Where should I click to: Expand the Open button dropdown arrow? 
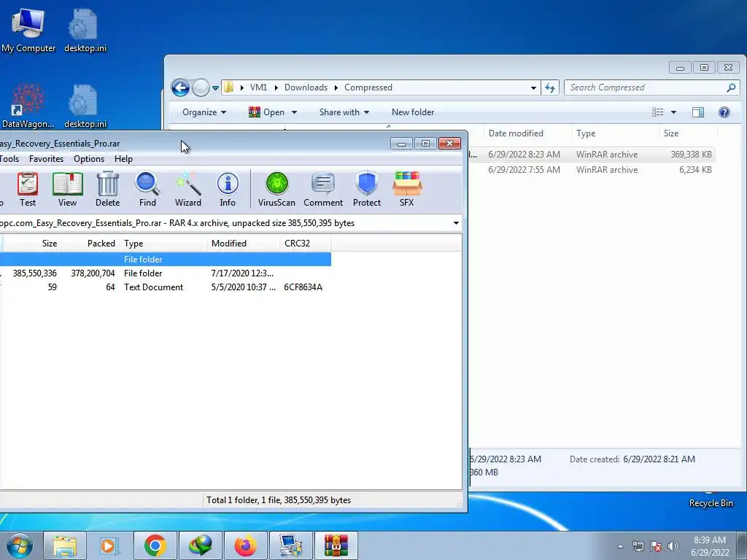295,112
